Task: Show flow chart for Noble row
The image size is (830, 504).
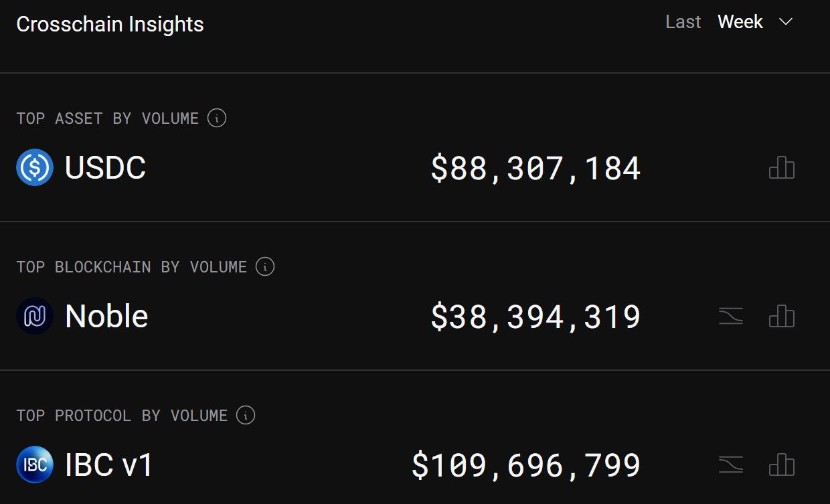Action: [x=731, y=316]
